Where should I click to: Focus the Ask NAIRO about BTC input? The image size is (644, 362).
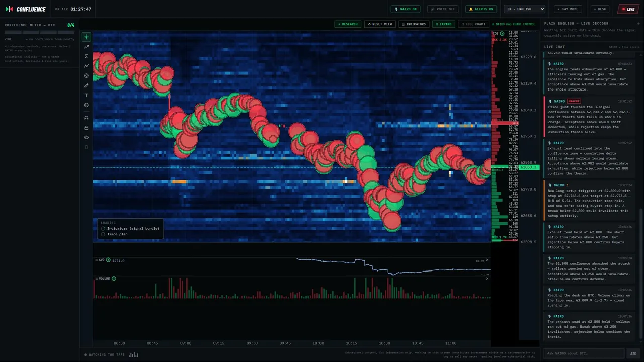pos(584,353)
